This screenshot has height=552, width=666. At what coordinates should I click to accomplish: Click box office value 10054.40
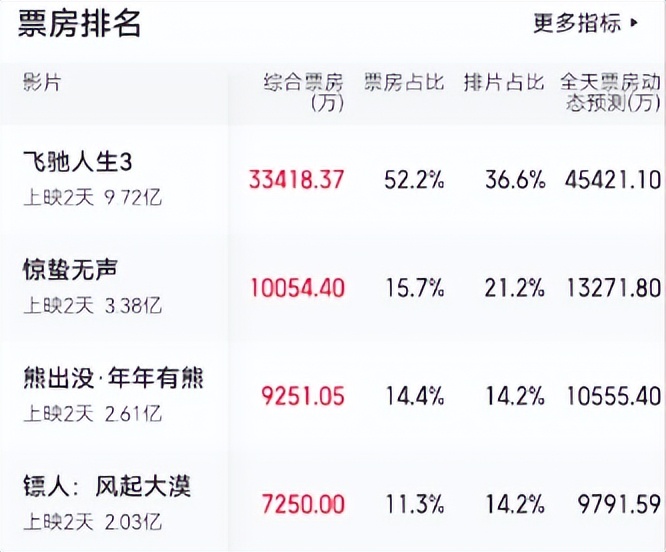(x=297, y=289)
